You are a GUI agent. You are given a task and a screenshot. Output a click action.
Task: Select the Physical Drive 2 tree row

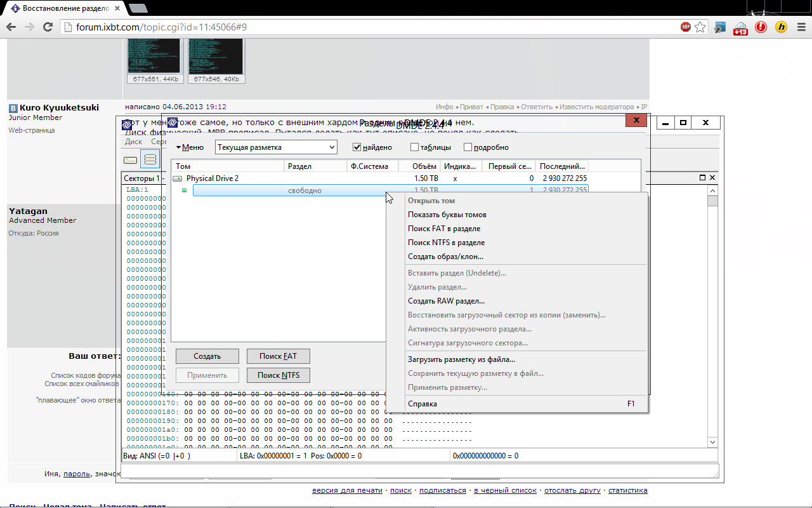tap(213, 178)
